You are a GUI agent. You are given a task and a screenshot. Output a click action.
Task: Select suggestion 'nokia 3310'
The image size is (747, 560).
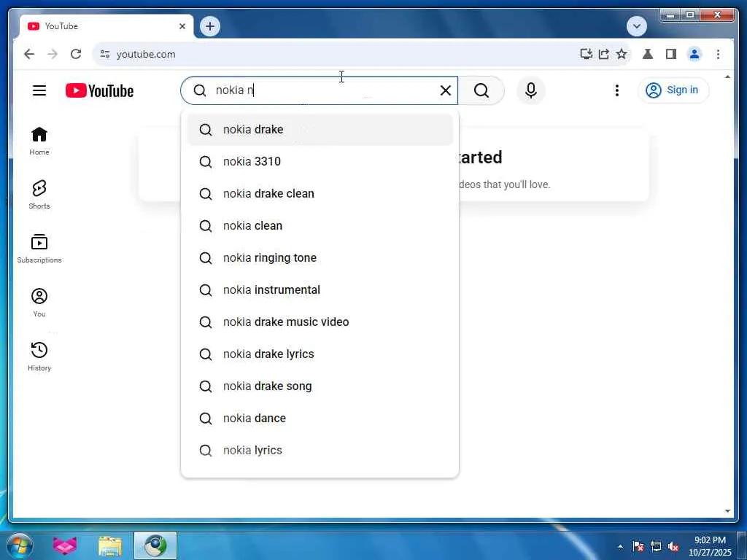[320, 161]
